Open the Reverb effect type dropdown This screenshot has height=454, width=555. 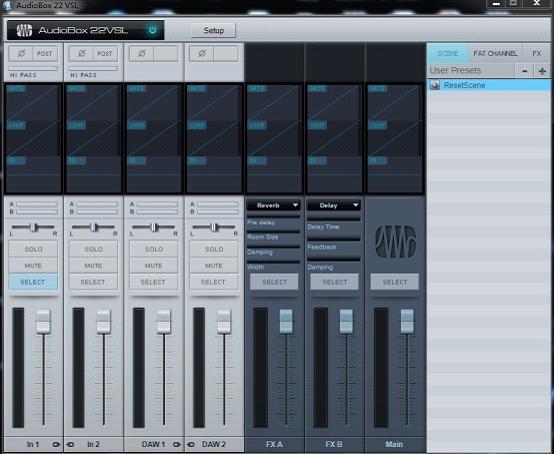coord(274,205)
